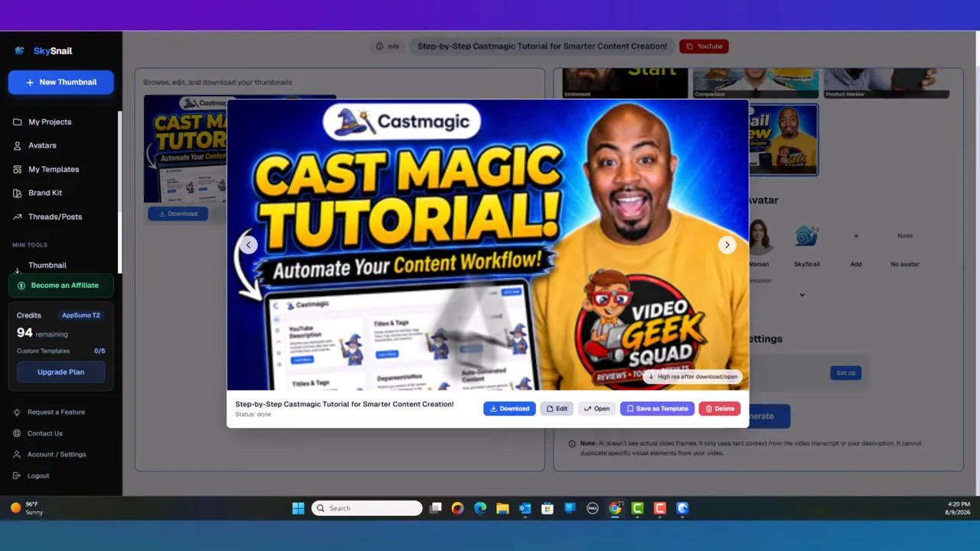The height and width of the screenshot is (551, 980).
Task: Click the note info icon
Action: [572, 444]
